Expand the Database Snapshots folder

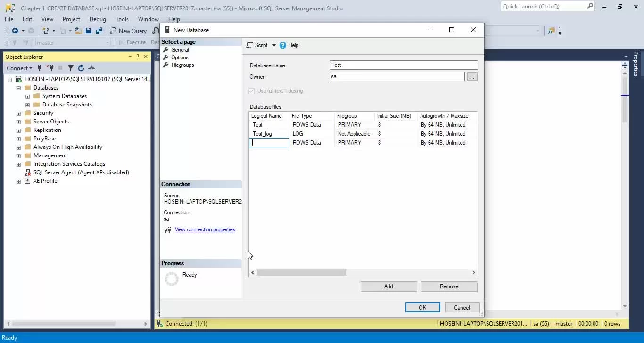coord(27,105)
